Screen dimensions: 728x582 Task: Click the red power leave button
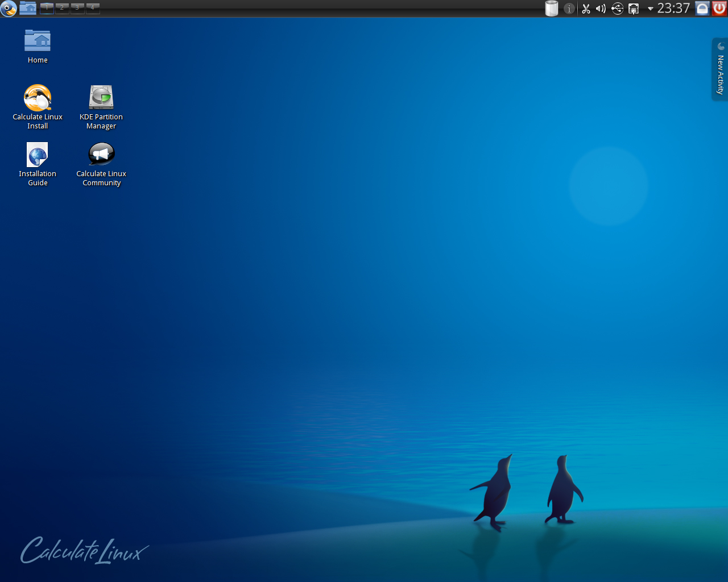(719, 8)
